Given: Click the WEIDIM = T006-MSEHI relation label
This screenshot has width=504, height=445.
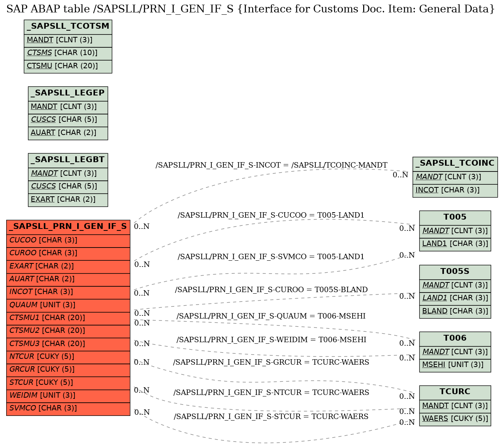Looking at the screenshot, I should tap(271, 340).
